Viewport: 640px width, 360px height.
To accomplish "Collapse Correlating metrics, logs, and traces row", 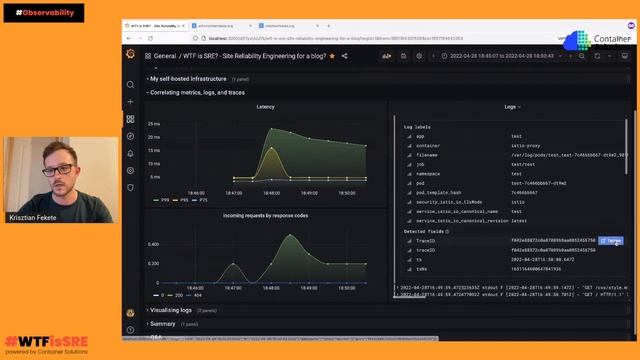I will 197,93.
